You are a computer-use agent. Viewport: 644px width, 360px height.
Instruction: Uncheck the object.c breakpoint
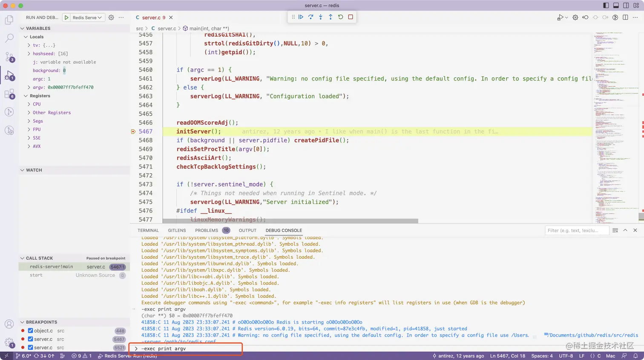(x=30, y=331)
